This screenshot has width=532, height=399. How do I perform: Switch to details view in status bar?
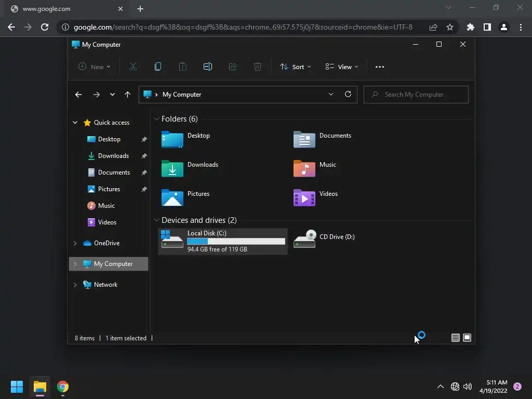click(x=456, y=338)
